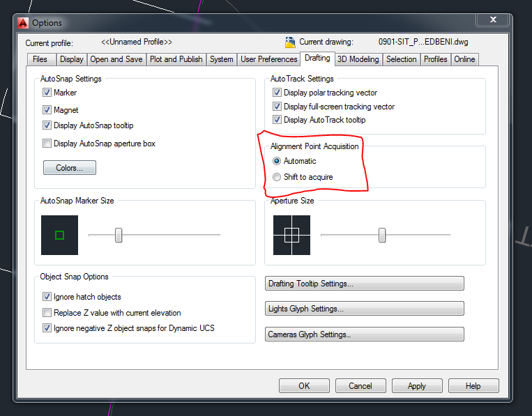Open the Files tab

[40, 59]
